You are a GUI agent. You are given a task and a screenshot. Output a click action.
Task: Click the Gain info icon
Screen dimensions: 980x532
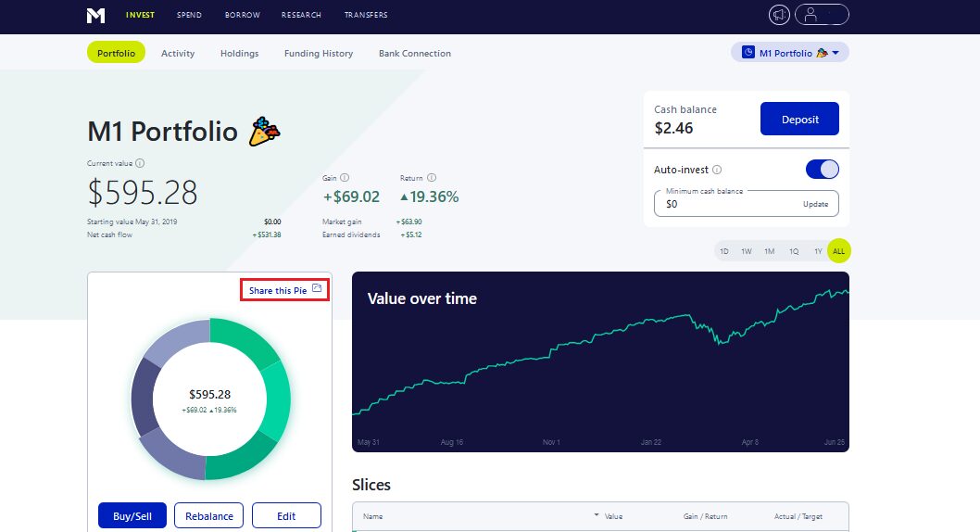pyautogui.click(x=345, y=178)
